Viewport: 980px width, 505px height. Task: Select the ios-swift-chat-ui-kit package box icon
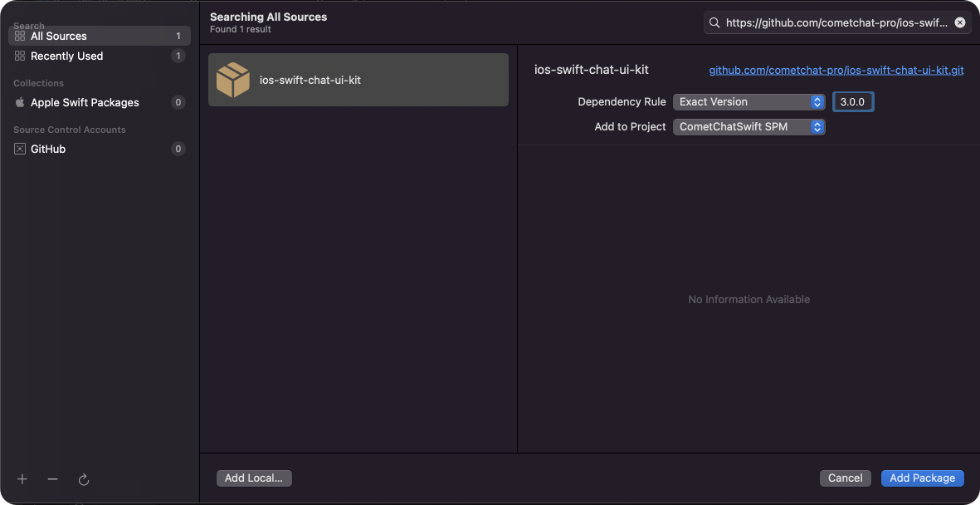coord(233,80)
